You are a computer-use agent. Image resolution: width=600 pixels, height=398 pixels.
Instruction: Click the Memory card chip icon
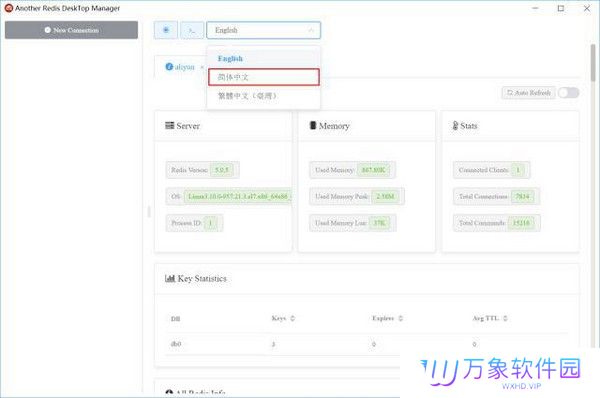tap(313, 126)
